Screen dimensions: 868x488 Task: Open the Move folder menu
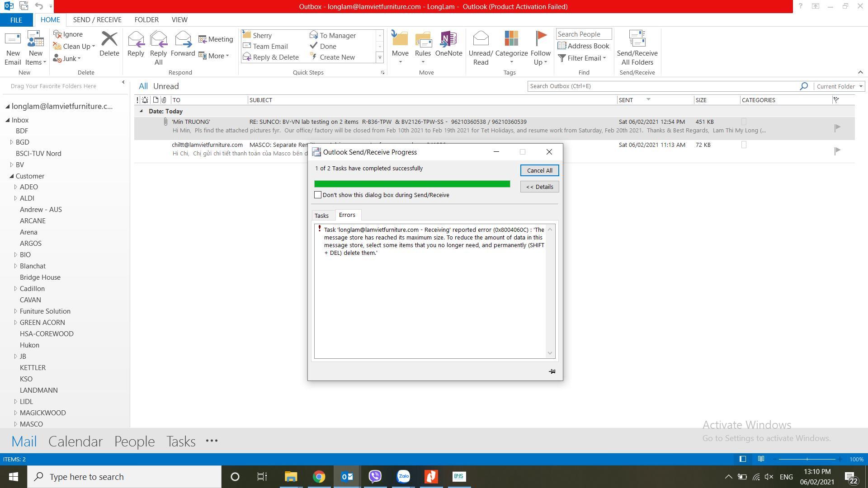coord(400,48)
